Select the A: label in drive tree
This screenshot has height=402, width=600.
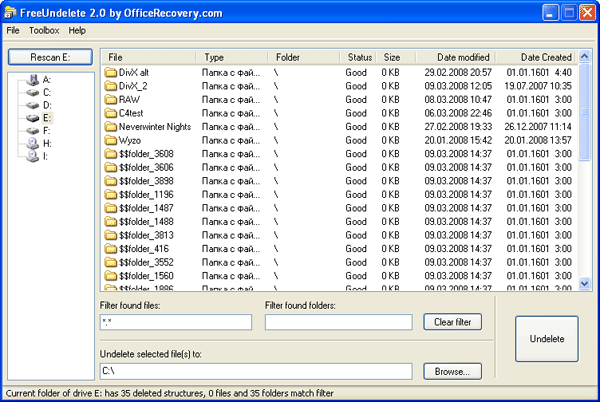(47, 80)
